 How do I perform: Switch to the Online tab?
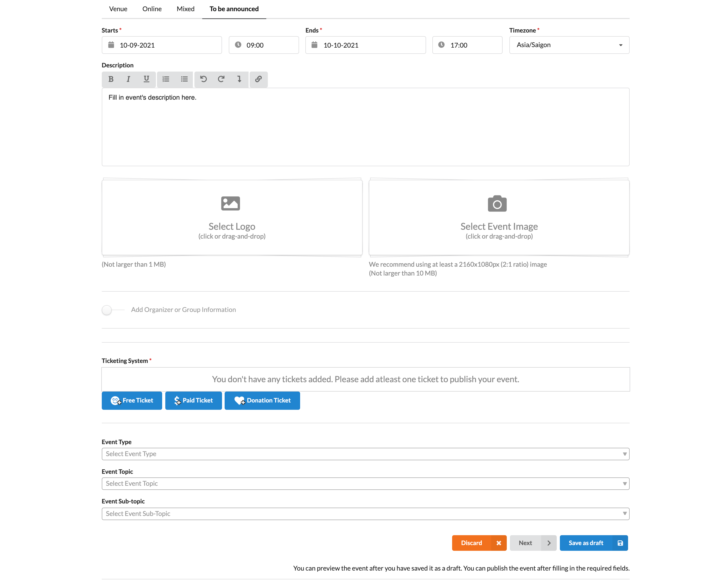pos(152,9)
